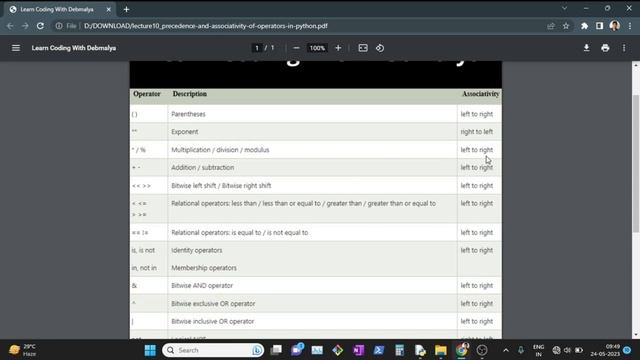
Task: Open the tab search chevron
Action: [x=564, y=8]
